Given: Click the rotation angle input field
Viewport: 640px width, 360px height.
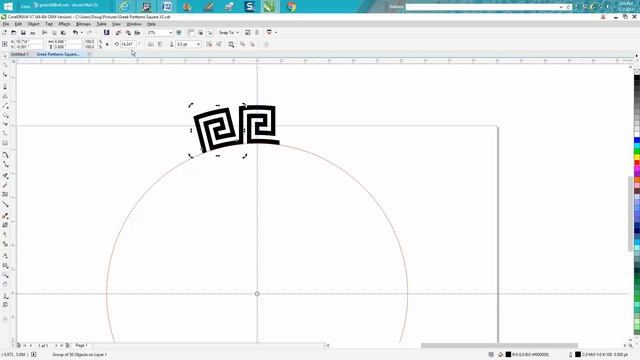Looking at the screenshot, I should [128, 44].
